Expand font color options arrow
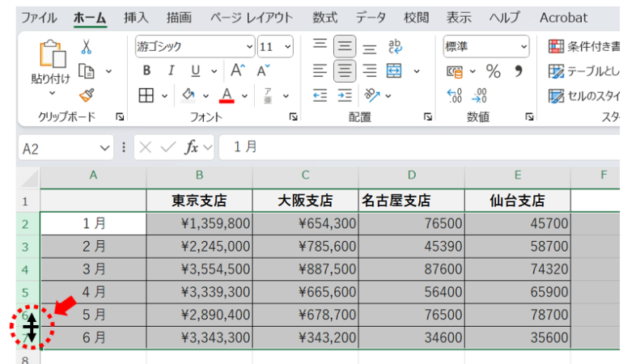 [x=244, y=95]
